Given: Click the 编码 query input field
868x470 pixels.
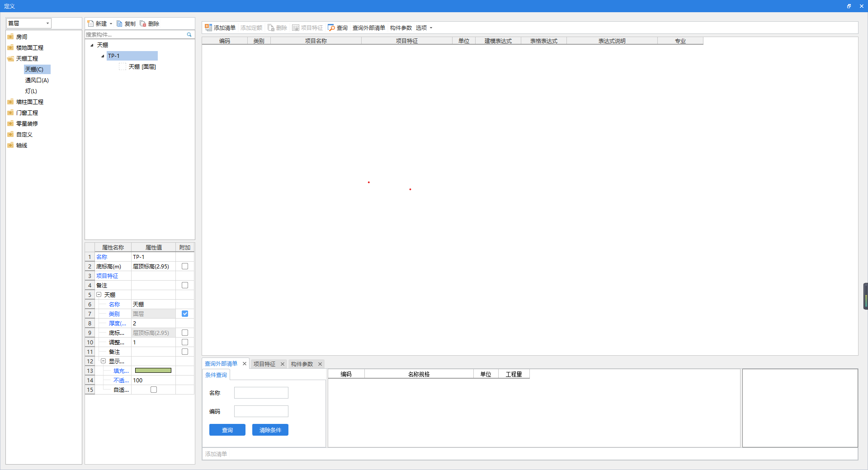Looking at the screenshot, I should point(261,411).
